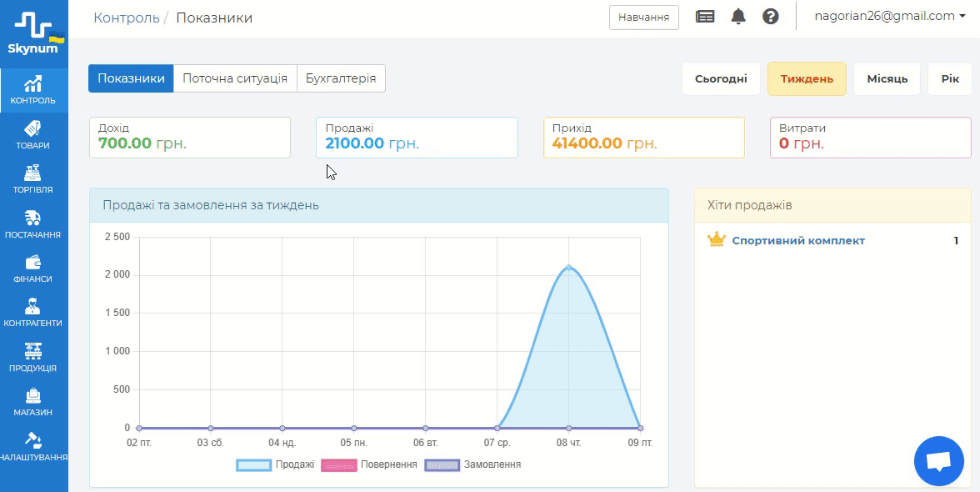Open the Контрагенти section
Image resolution: width=980 pixels, height=492 pixels.
[33, 314]
